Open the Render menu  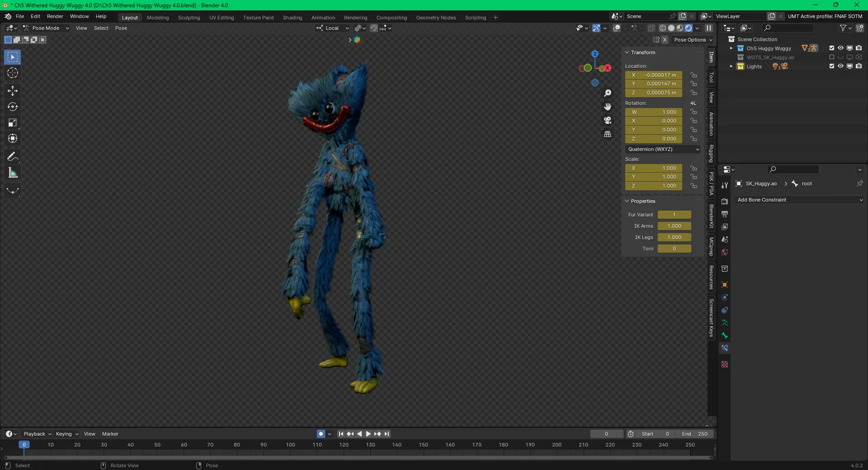click(x=55, y=16)
